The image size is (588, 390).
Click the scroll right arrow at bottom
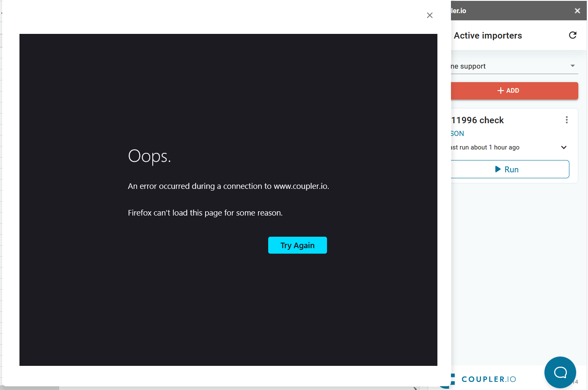click(415, 388)
